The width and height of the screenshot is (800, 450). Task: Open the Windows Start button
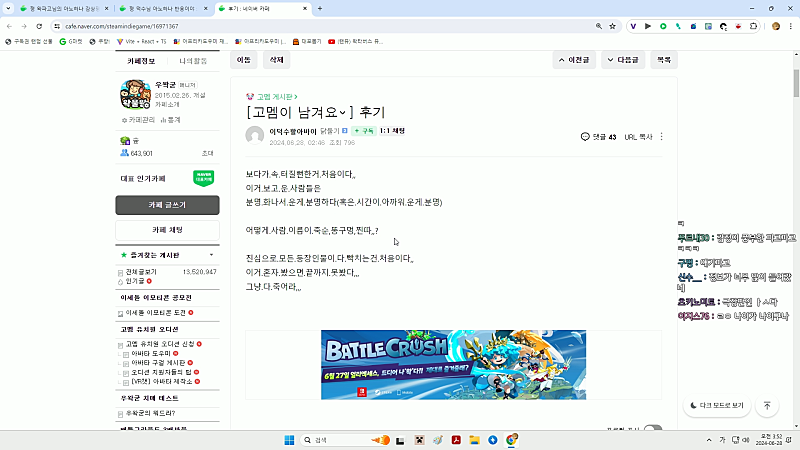click(289, 440)
